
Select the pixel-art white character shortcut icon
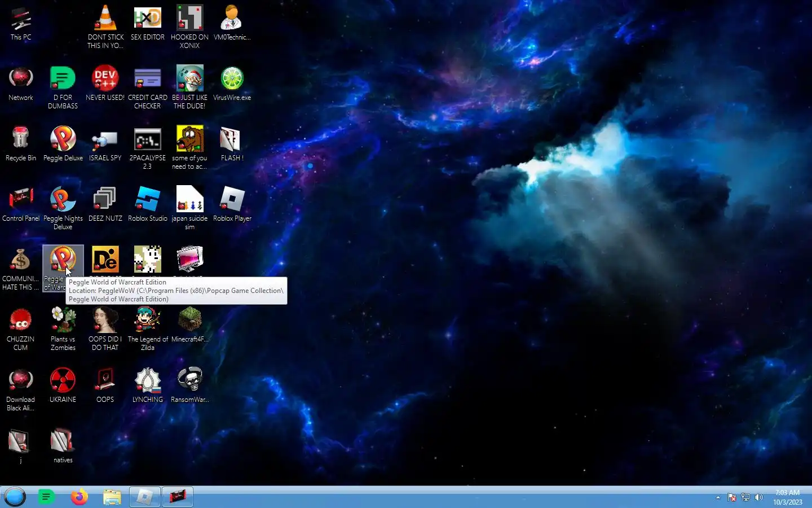point(148,260)
